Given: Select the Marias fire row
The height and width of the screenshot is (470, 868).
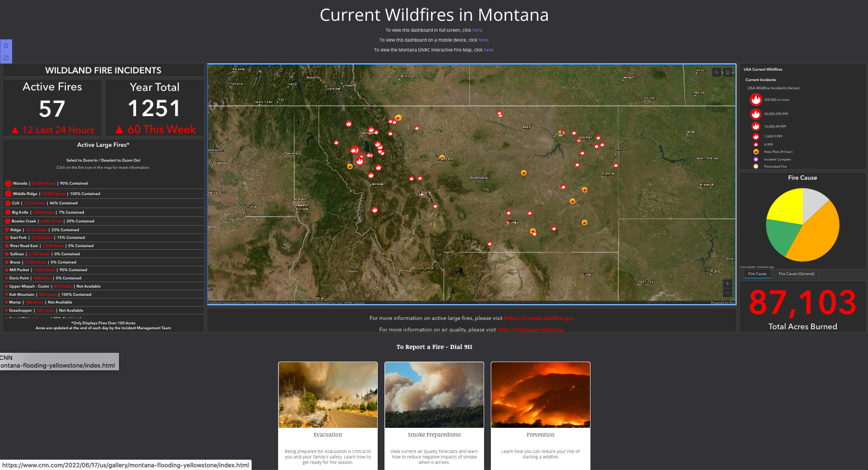Looking at the screenshot, I should [103, 302].
